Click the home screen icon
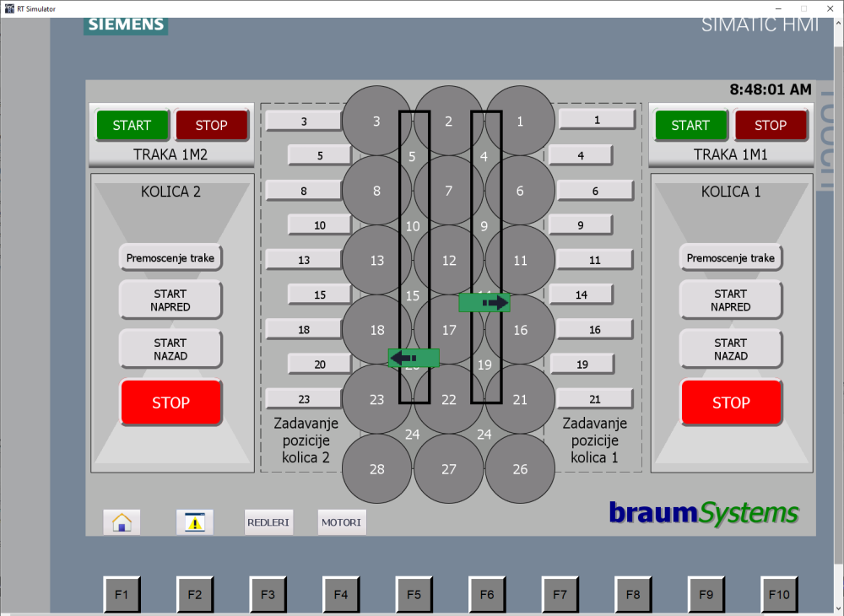Viewport: 844px width, 616px height. tap(122, 522)
